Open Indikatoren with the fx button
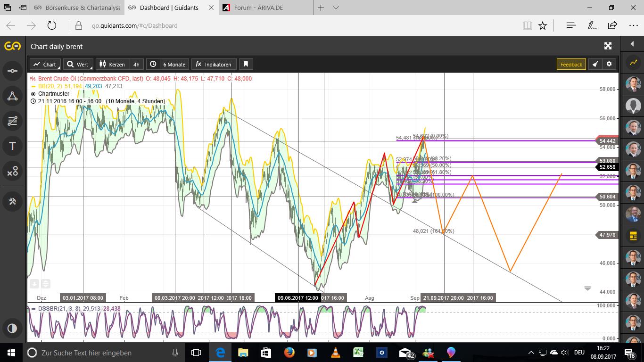This screenshot has height=362, width=644. [214, 64]
